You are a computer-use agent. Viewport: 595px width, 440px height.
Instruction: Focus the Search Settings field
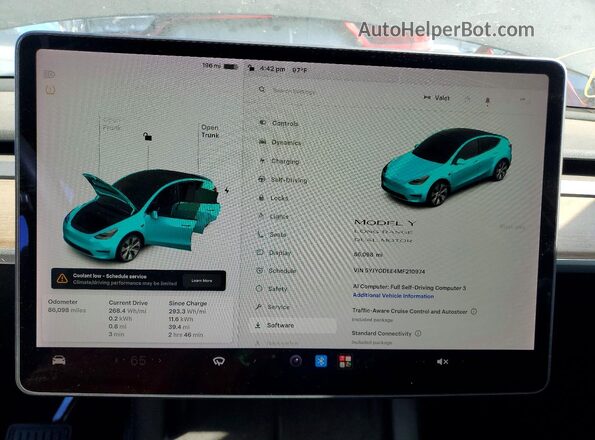294,91
